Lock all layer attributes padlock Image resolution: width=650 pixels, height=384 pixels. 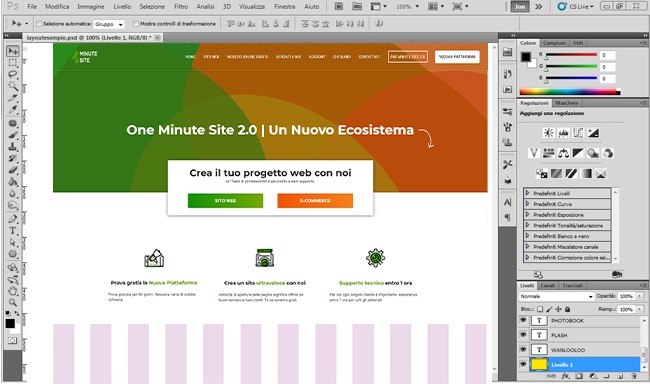(x=568, y=309)
